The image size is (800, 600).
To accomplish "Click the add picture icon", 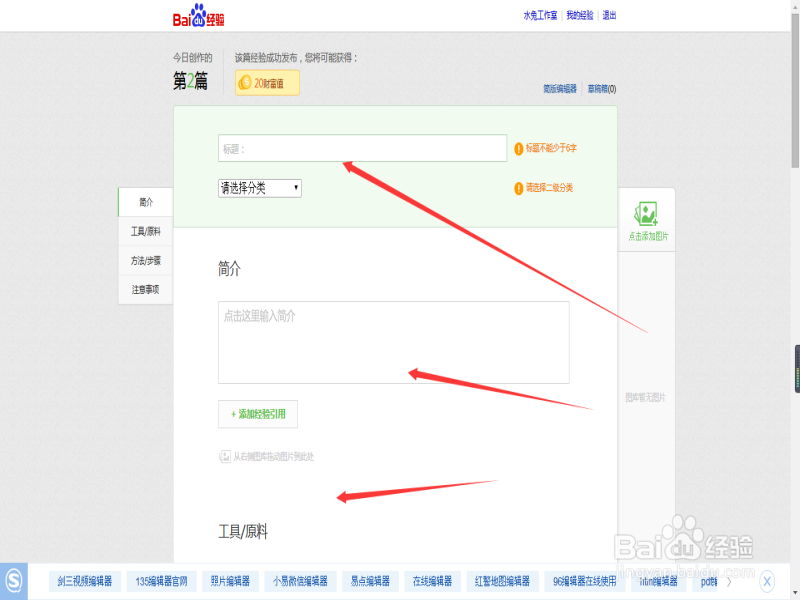I will (646, 214).
